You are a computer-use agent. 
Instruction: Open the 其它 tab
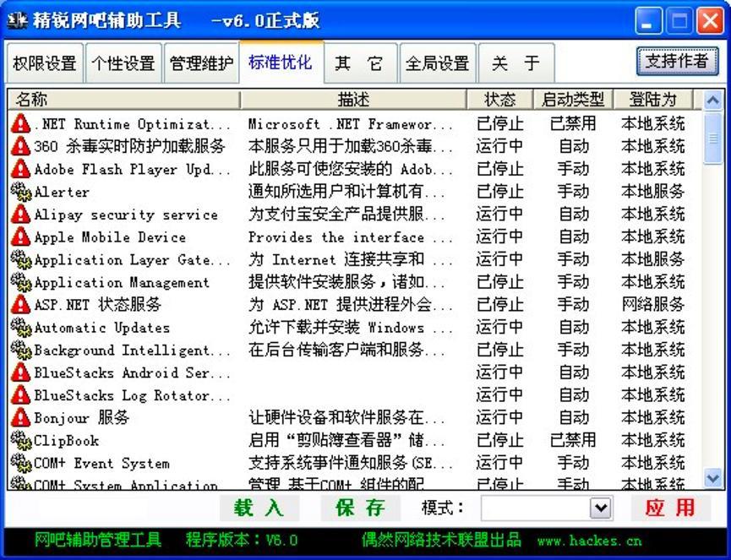[360, 63]
